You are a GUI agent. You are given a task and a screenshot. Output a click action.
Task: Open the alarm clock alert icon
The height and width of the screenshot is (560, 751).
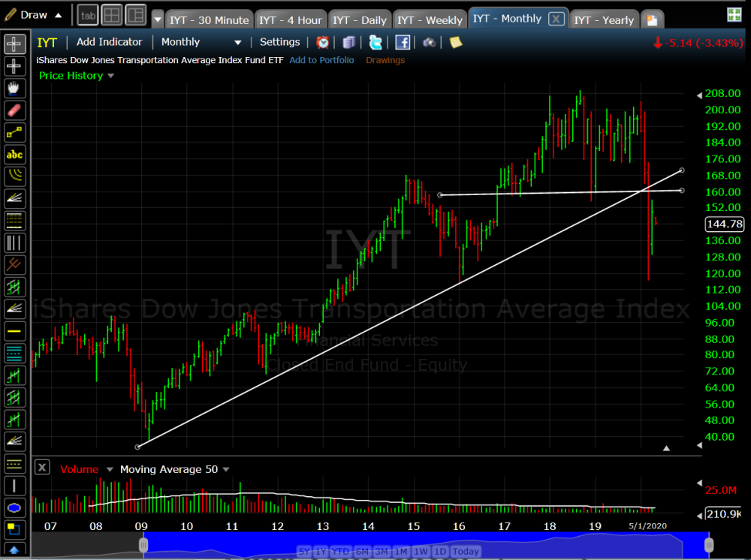322,43
